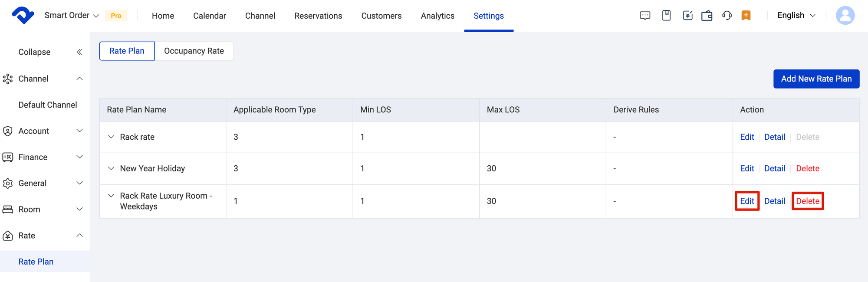Click the wallet icon in header
The height and width of the screenshot is (282, 868).
click(707, 16)
